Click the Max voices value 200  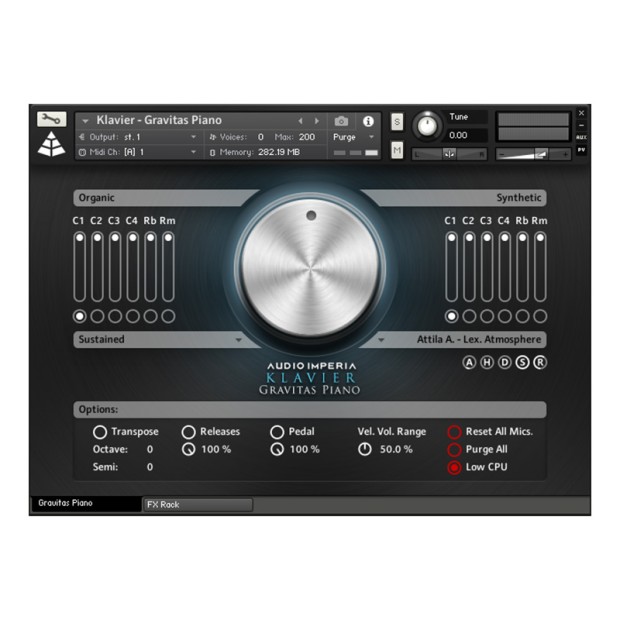[307, 137]
